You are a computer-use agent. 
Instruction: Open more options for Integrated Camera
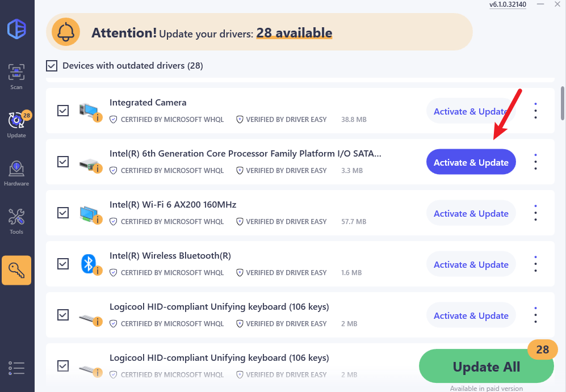(535, 111)
